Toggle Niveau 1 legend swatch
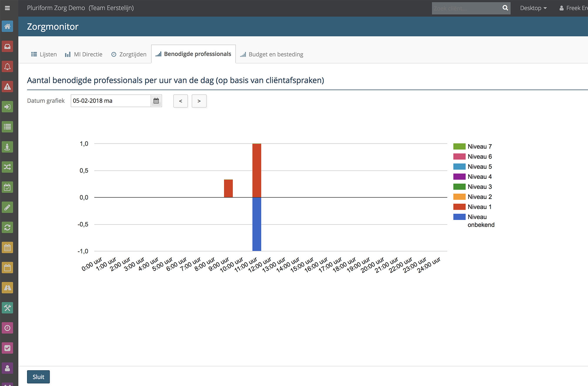This screenshot has height=386, width=588. tap(459, 207)
